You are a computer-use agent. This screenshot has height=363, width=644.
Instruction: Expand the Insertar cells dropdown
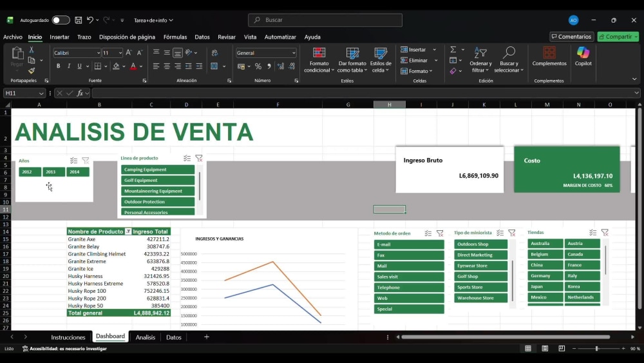(435, 50)
